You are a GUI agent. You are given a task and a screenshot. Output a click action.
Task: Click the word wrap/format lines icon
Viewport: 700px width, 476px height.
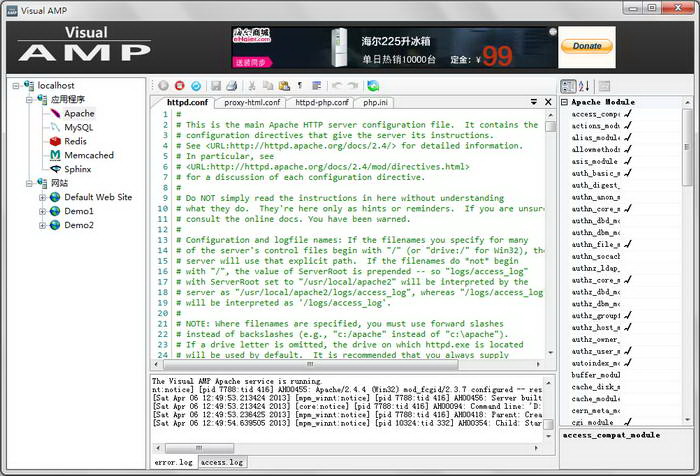(317, 86)
